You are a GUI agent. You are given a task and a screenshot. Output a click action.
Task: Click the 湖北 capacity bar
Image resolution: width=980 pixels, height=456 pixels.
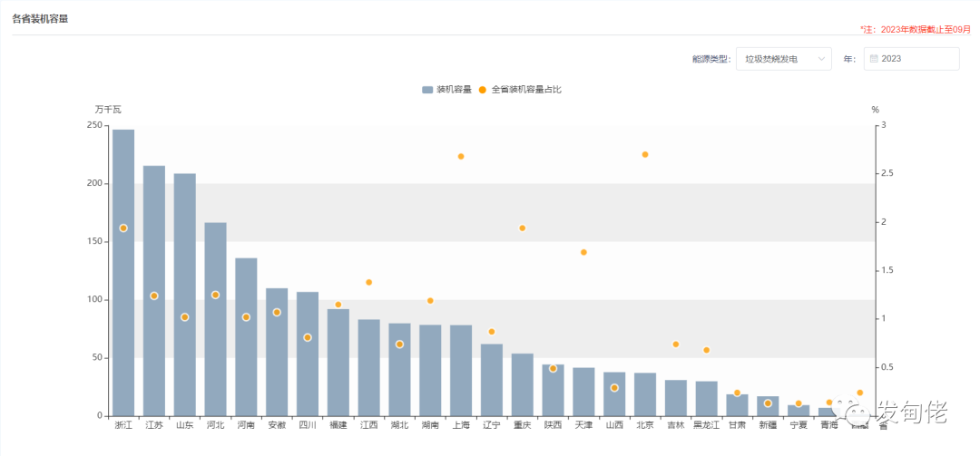click(399, 370)
